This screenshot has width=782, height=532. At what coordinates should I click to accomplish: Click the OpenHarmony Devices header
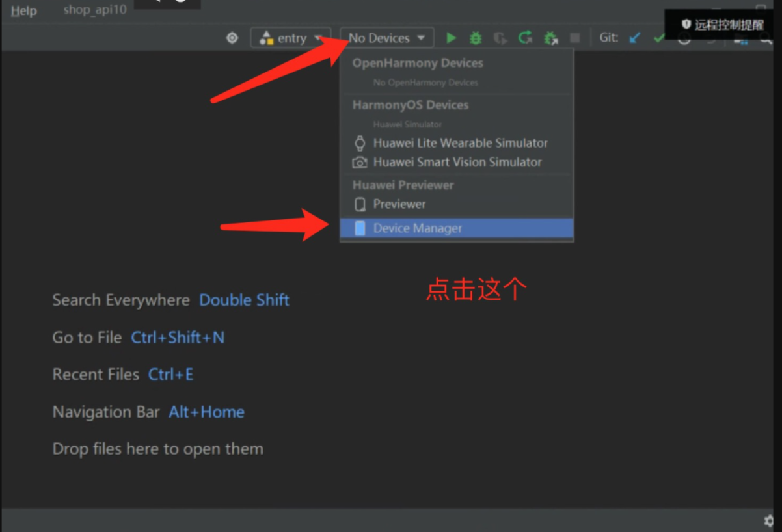click(418, 63)
